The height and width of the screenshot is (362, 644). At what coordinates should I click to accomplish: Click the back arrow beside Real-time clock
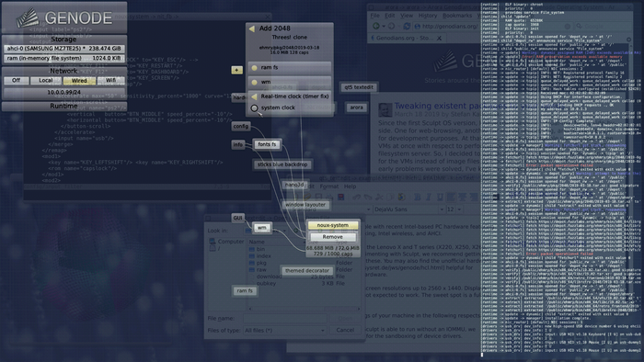tap(254, 96)
